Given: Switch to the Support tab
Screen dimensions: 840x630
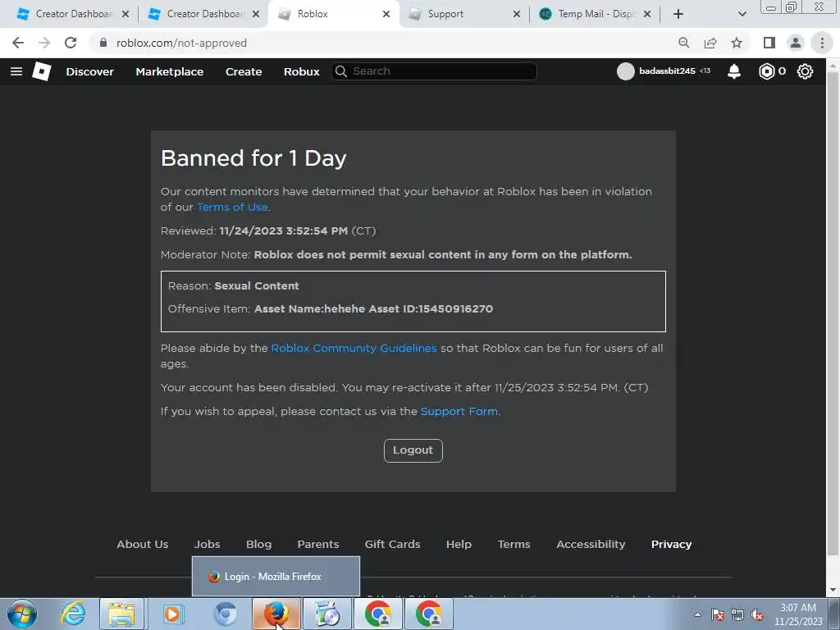Looking at the screenshot, I should [464, 14].
